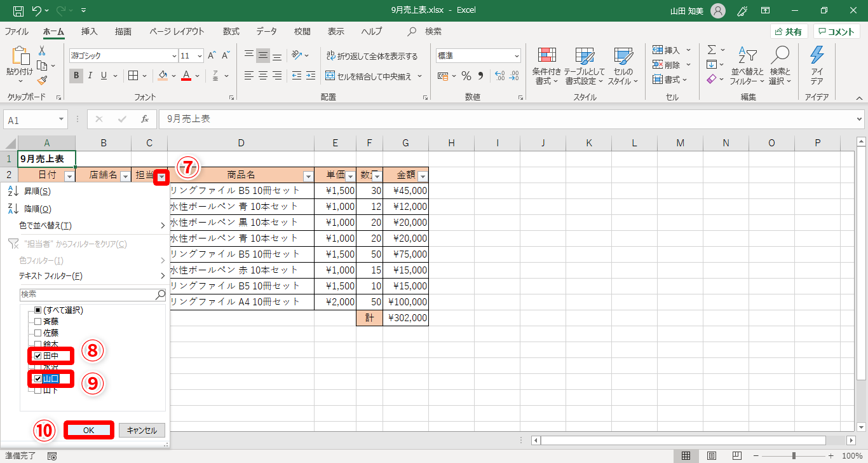Increase decimal places
This screenshot has height=463, width=868.
pyautogui.click(x=499, y=76)
